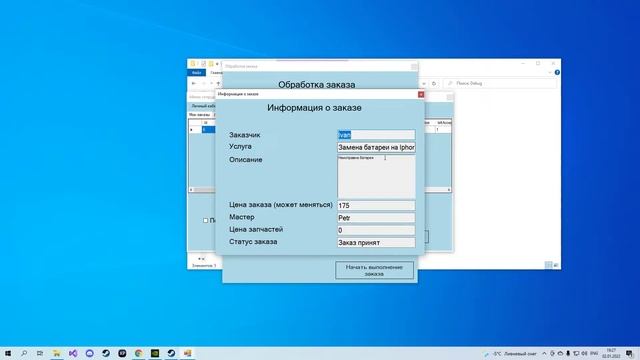Open Task View on the taskbar
The image size is (640, 360).
[40, 353]
